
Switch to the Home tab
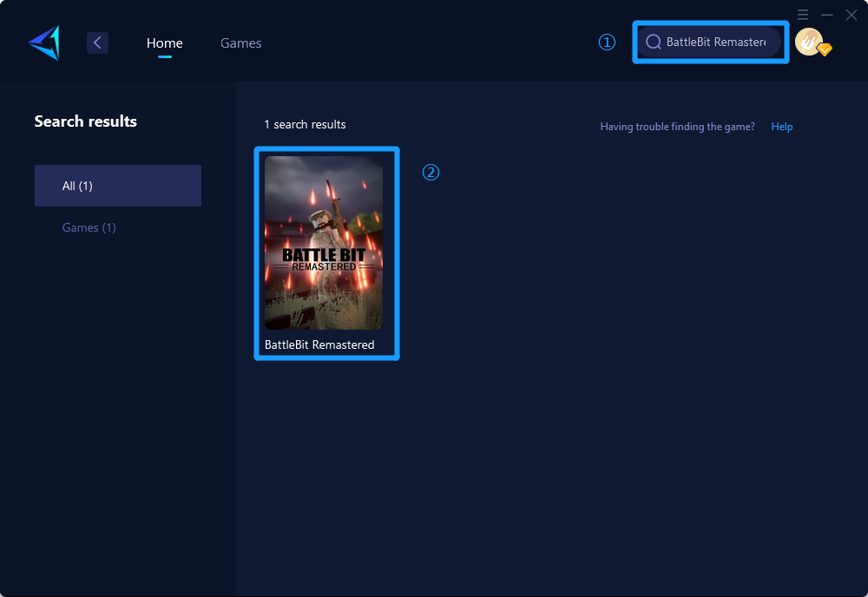click(x=164, y=43)
